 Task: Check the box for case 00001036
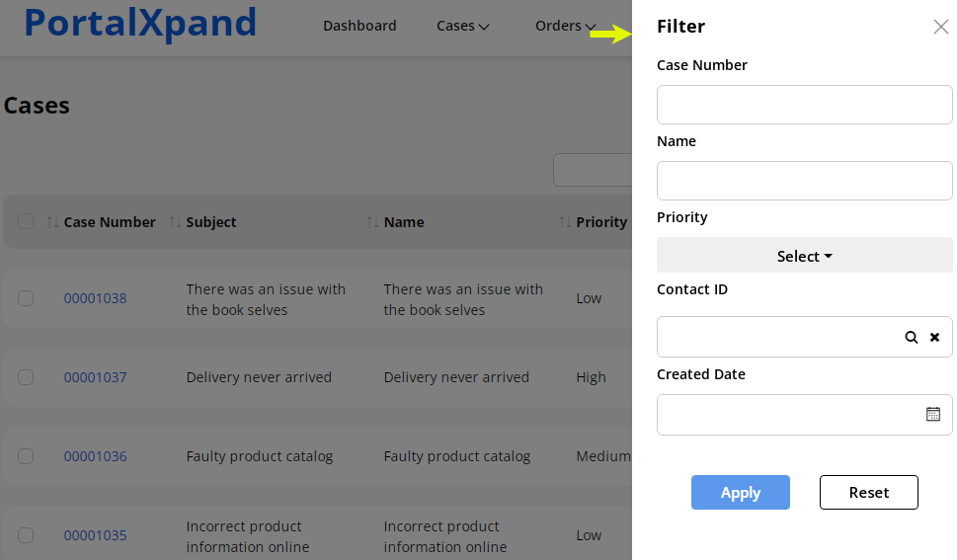tap(26, 456)
